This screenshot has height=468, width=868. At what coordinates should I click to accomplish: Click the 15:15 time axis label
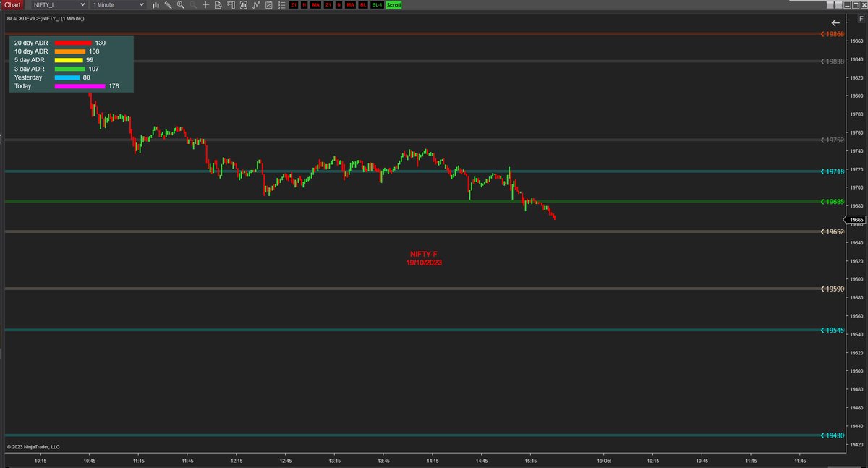coord(530,461)
